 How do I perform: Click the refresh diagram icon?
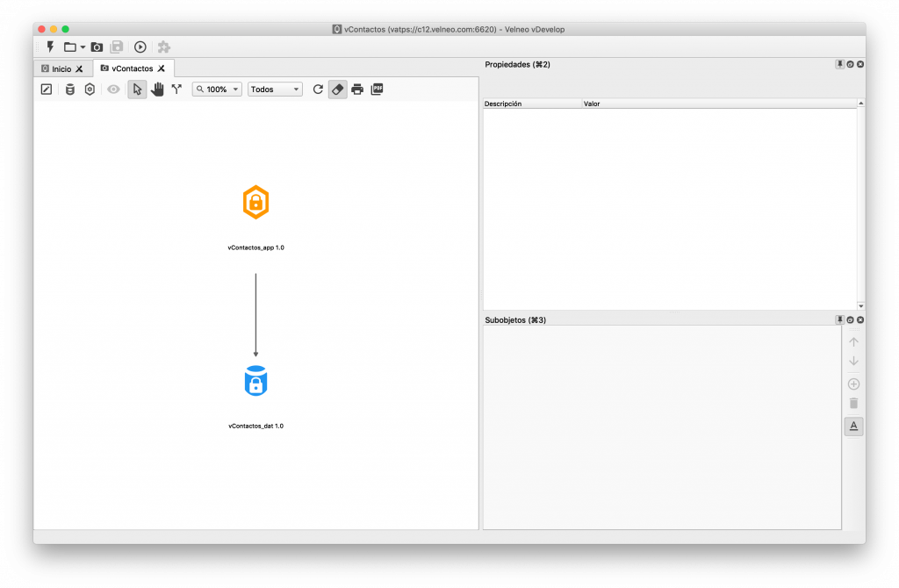click(x=318, y=90)
